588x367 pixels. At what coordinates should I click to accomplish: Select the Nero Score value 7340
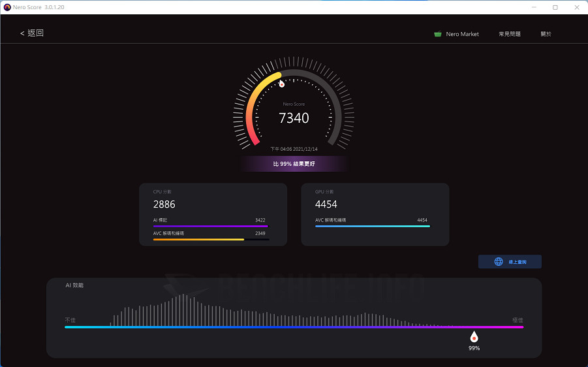click(294, 118)
